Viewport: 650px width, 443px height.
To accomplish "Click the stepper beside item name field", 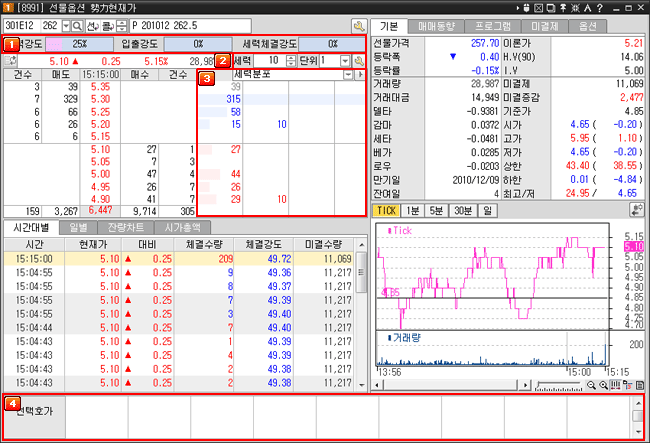I will tap(121, 26).
